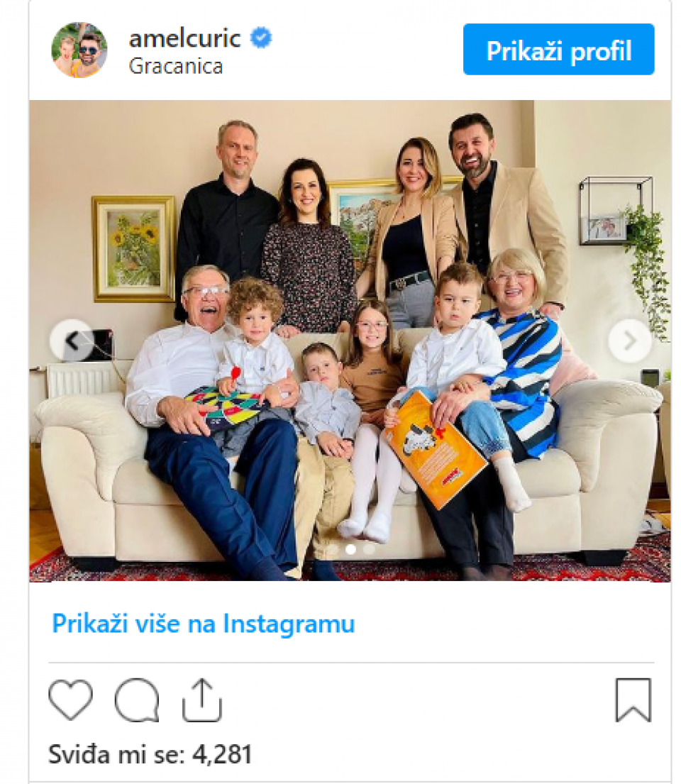Viewport: 681px width, 784px height.
Task: Select the first carousel indicator dot
Action: (x=333, y=549)
